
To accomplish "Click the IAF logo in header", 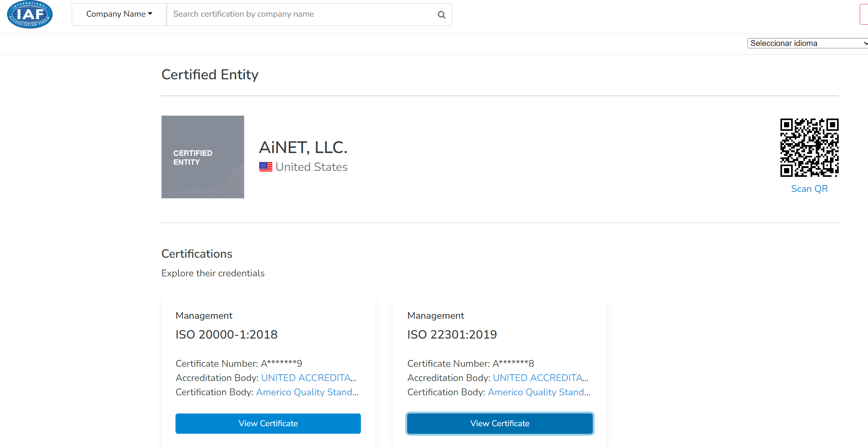I will [30, 15].
